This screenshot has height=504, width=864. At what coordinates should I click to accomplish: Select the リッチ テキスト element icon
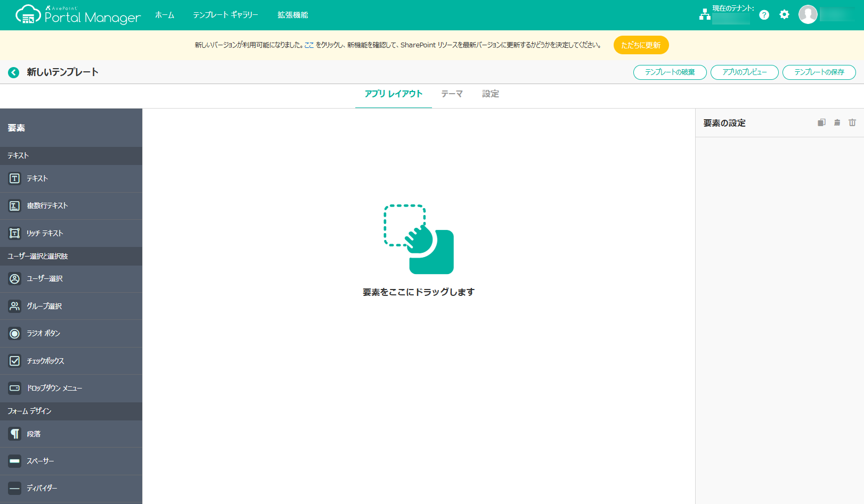coord(15,233)
